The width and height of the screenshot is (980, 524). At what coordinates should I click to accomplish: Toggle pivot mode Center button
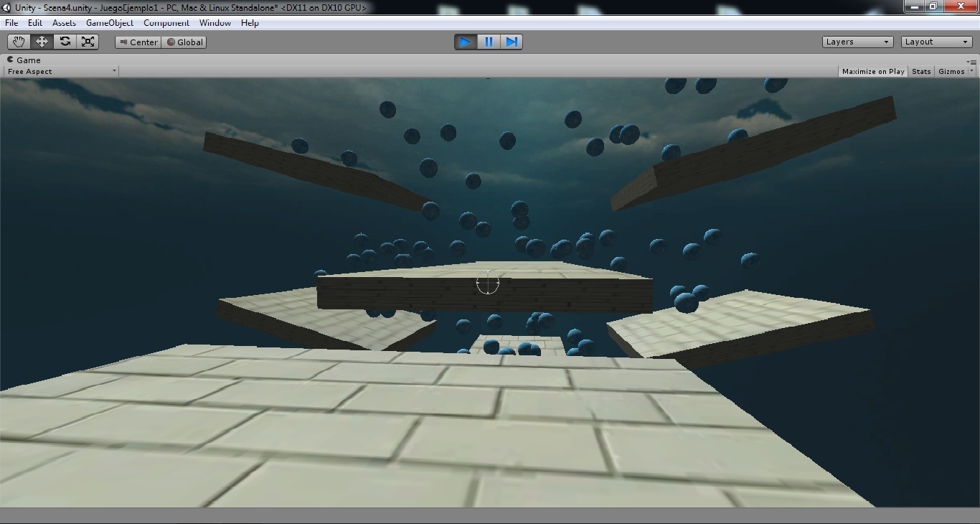click(138, 42)
